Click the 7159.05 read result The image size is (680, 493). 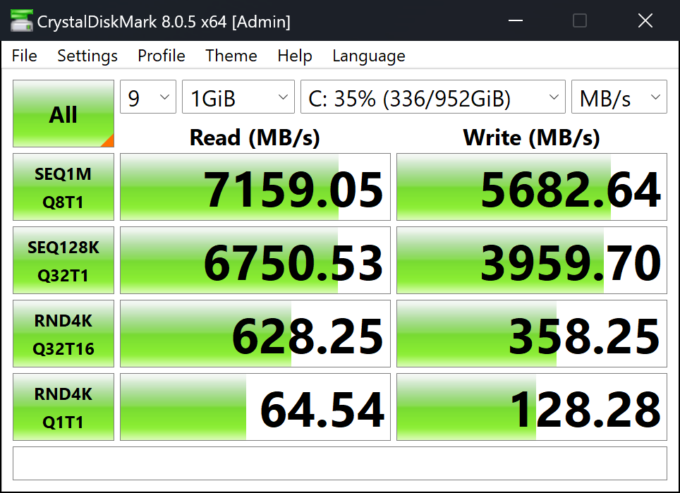click(x=255, y=187)
